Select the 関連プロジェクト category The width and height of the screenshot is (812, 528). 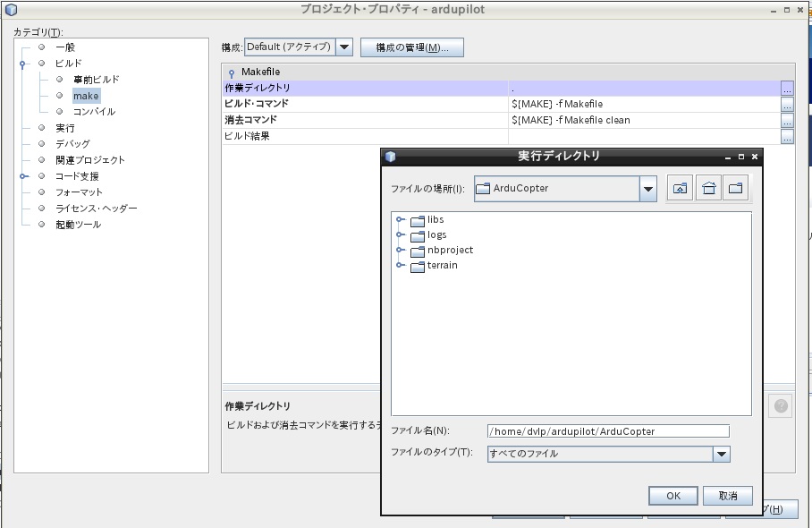90,160
